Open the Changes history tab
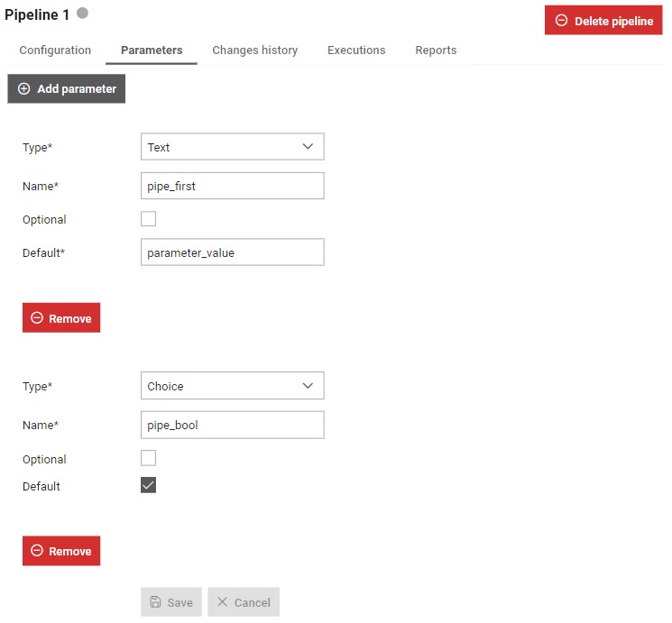672x623 pixels. 255,50
